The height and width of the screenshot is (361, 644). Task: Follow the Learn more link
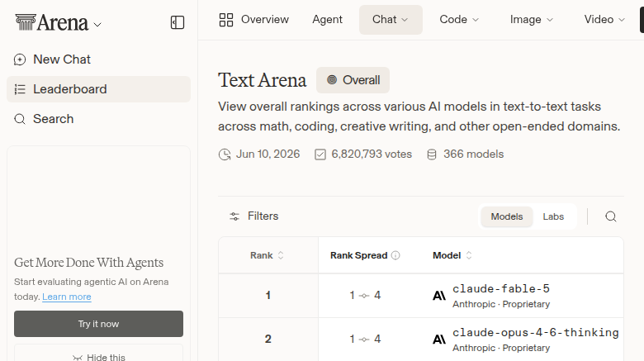coord(67,297)
